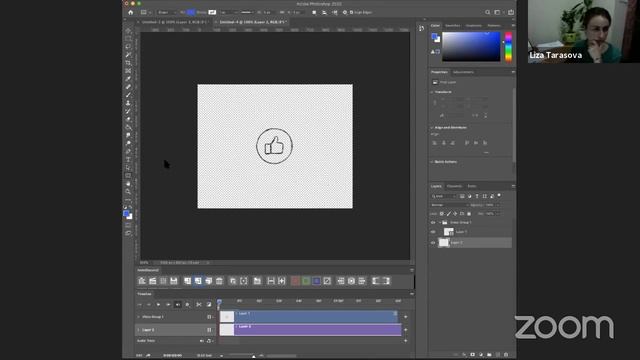The image size is (640, 360).
Task: Select the Pen tool
Action: click(128, 151)
